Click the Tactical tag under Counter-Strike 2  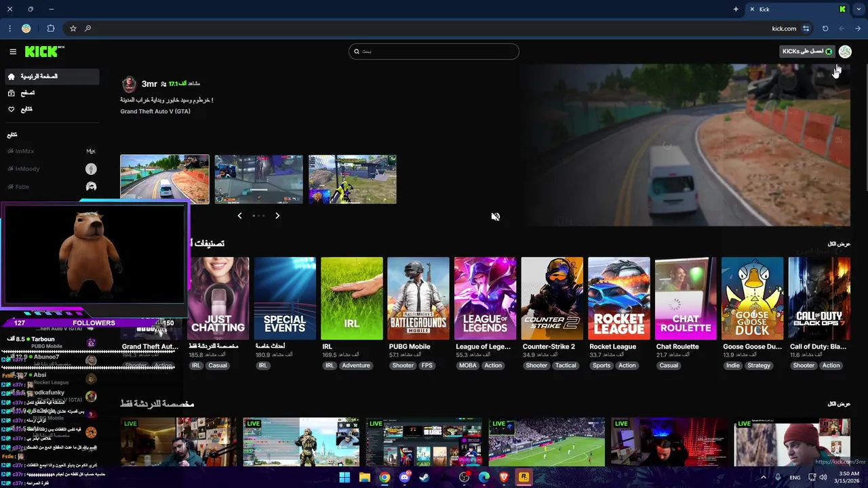[566, 365]
